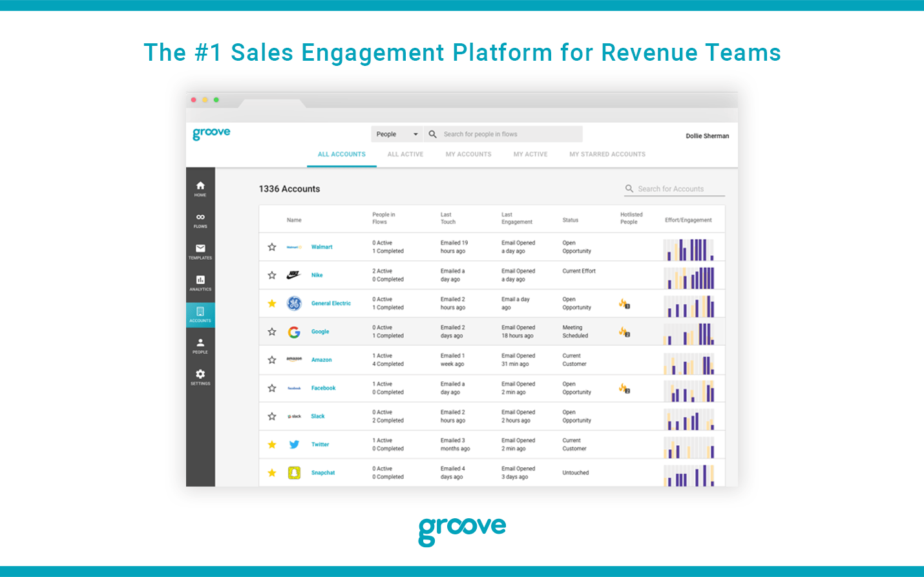
Task: Select Flows from the sidebar
Action: pyautogui.click(x=200, y=218)
